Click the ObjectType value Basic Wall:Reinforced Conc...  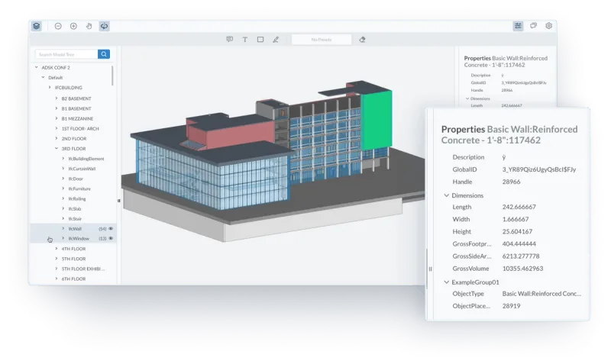541,294
